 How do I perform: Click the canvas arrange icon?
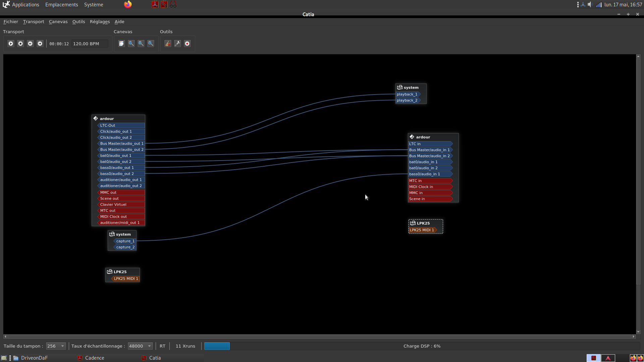point(121,44)
